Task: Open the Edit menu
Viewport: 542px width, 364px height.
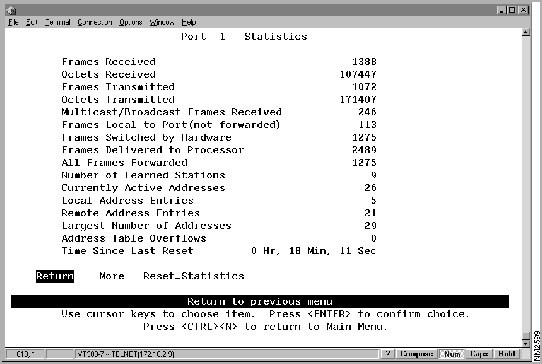Action: (x=31, y=22)
